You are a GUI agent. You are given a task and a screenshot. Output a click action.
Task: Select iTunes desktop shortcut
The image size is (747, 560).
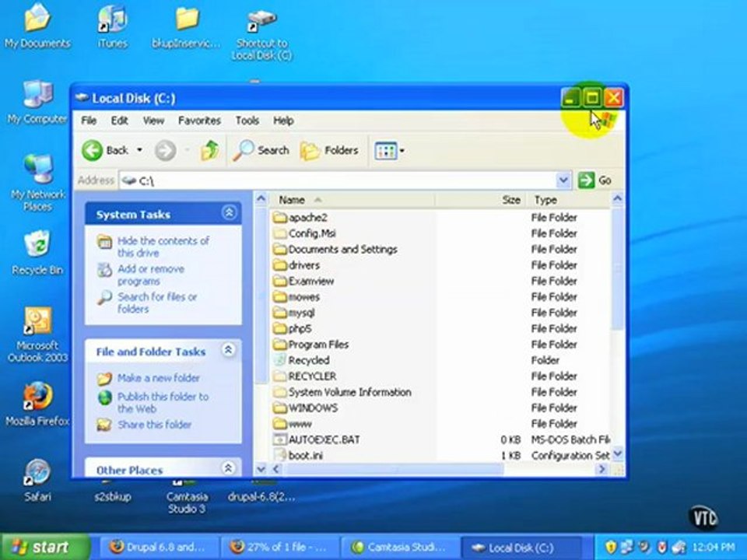pyautogui.click(x=112, y=26)
